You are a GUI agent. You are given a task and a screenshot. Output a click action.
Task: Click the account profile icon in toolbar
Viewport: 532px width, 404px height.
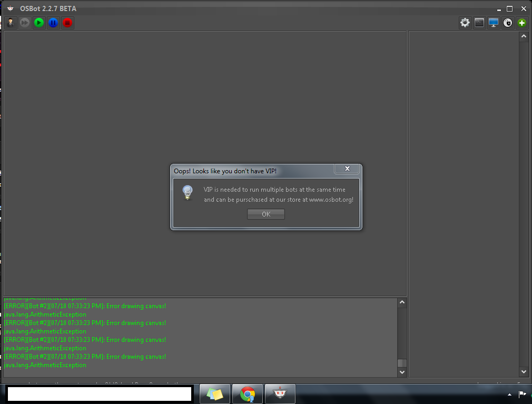click(x=11, y=23)
